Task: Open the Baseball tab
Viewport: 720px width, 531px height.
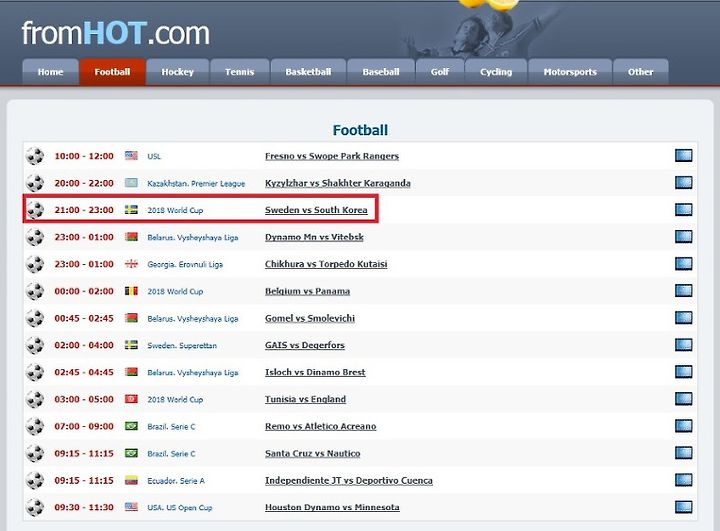Action: click(x=381, y=72)
